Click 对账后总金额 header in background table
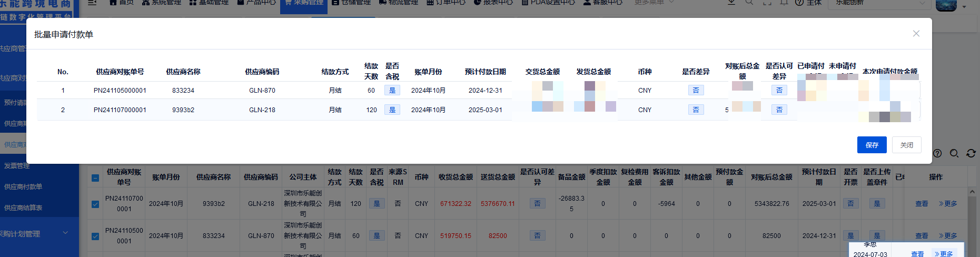980x257 pixels. pyautogui.click(x=771, y=177)
